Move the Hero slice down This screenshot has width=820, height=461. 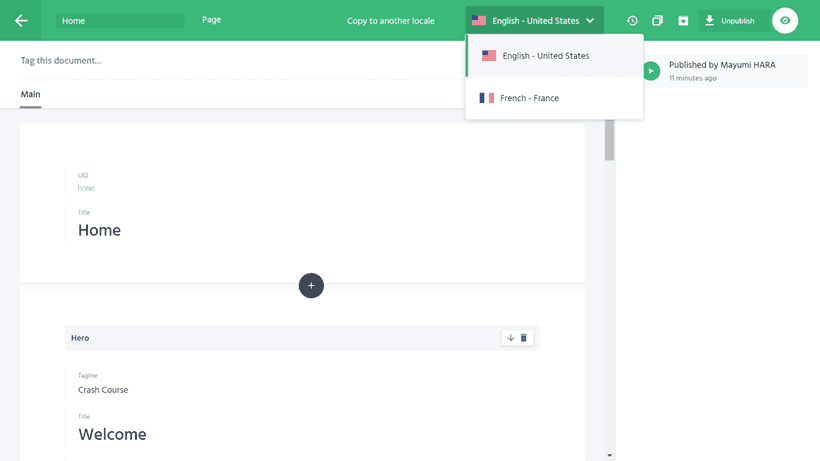point(510,338)
